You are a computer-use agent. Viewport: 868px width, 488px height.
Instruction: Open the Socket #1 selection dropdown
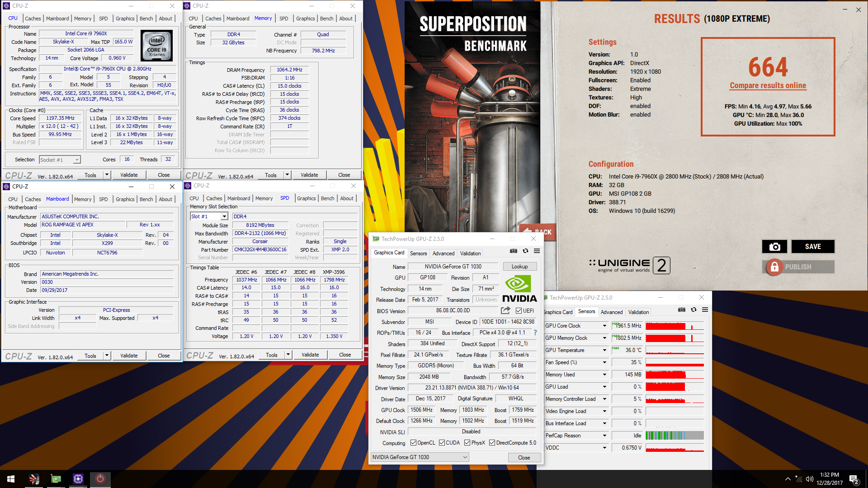[x=60, y=160]
